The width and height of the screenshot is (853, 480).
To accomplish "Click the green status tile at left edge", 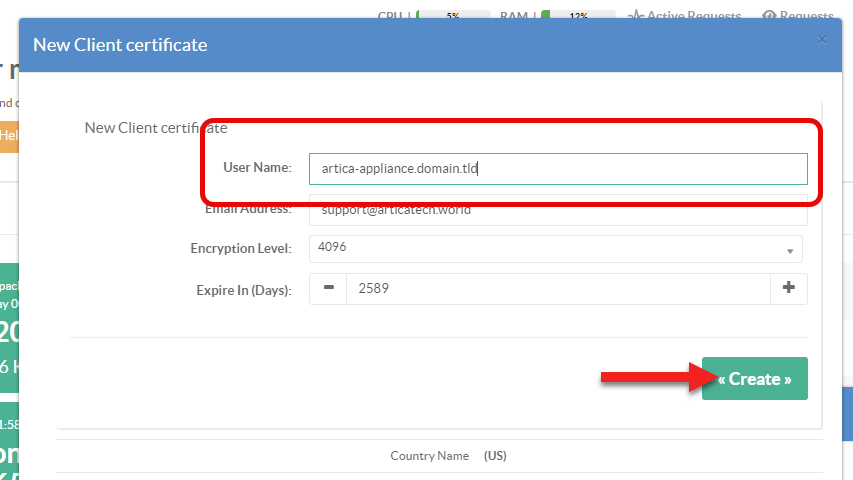I will 9,320.
